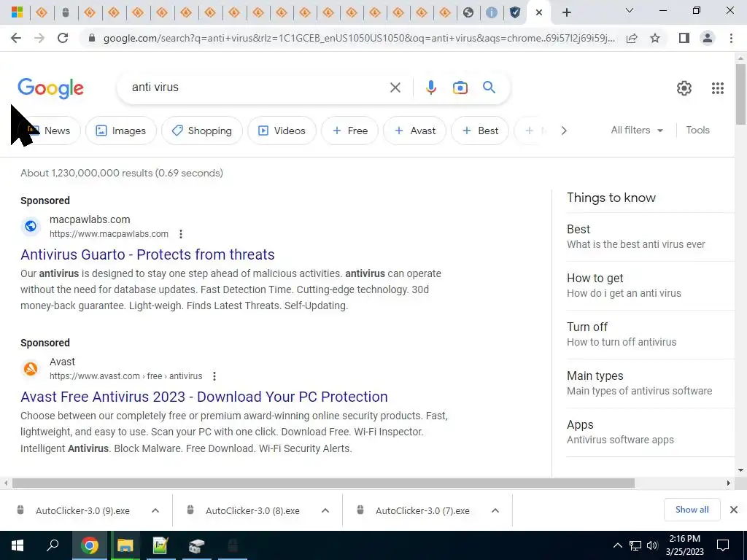Switch to the shield icon browser tab
The height and width of the screenshot is (560, 747).
(515, 12)
